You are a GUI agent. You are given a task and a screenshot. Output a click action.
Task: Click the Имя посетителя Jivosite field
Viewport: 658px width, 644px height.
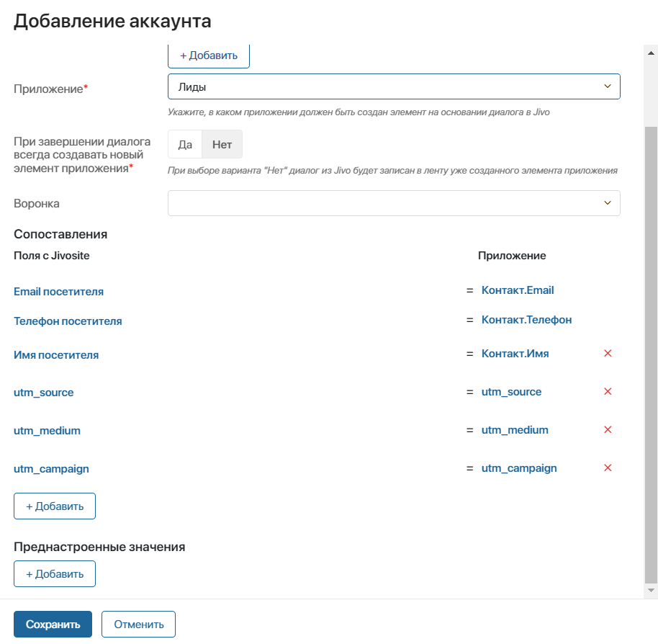56,355
